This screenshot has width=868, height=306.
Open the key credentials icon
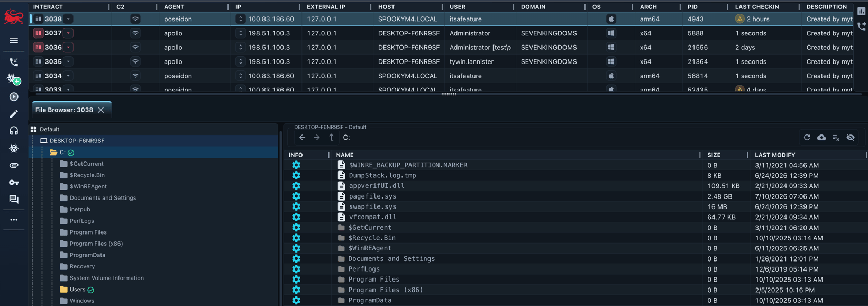pyautogui.click(x=14, y=183)
